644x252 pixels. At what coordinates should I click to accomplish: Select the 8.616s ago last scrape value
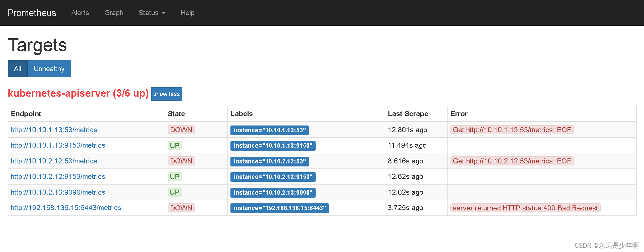(406, 161)
